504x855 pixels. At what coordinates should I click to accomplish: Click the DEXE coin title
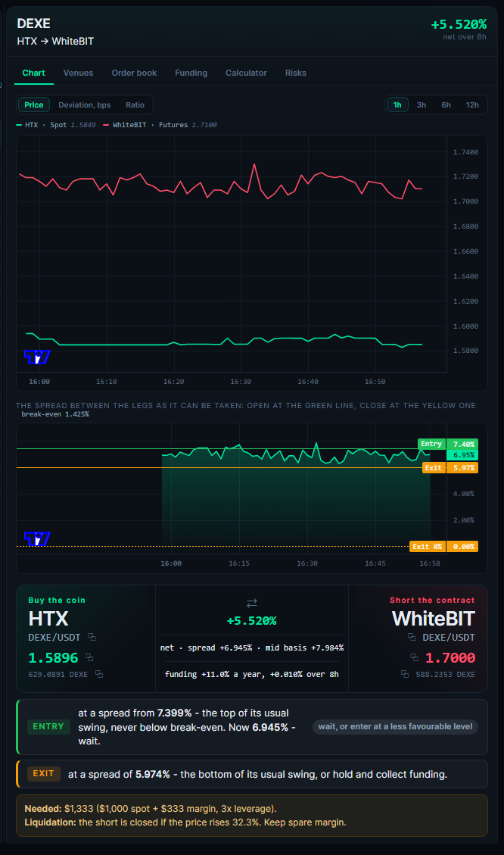pyautogui.click(x=34, y=23)
